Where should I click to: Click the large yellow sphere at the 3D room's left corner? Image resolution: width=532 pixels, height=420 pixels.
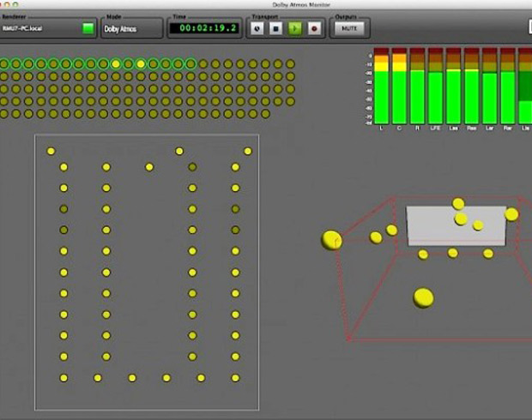point(331,240)
